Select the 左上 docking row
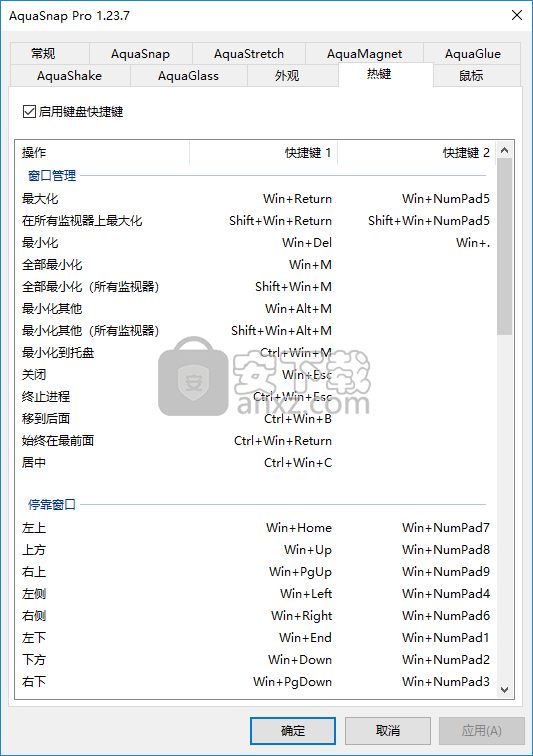 pos(256,528)
